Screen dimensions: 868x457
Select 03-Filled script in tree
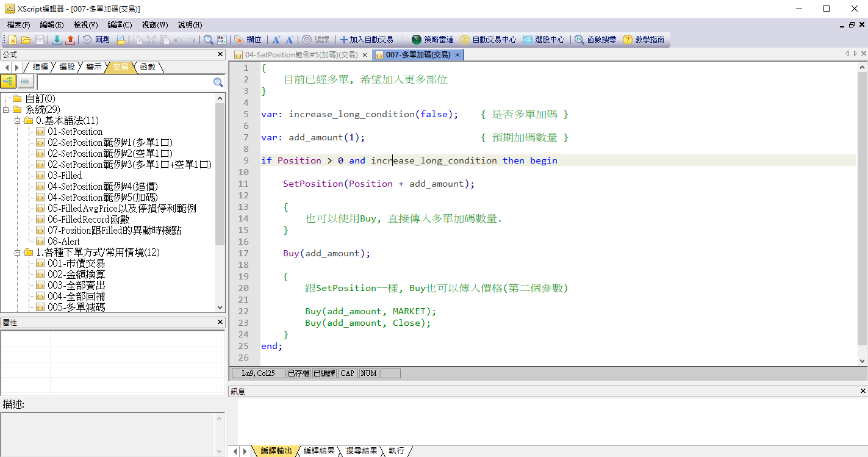click(65, 176)
